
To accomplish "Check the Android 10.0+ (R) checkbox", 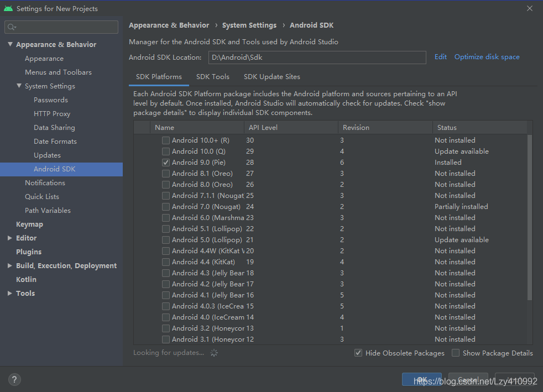I will coord(166,140).
